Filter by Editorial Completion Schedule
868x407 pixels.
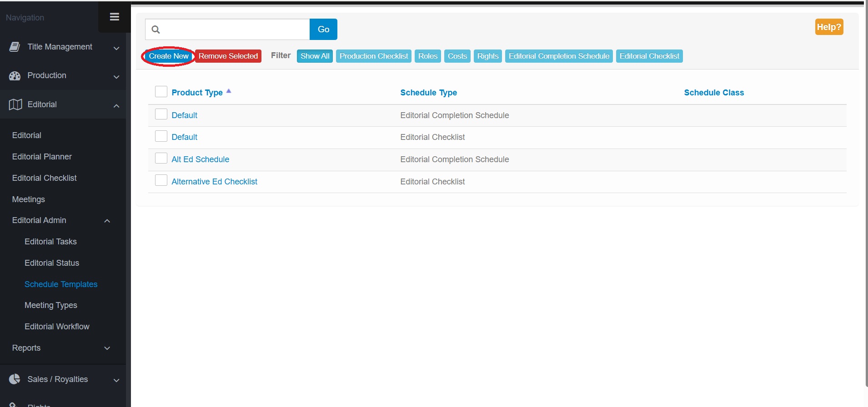pos(558,56)
